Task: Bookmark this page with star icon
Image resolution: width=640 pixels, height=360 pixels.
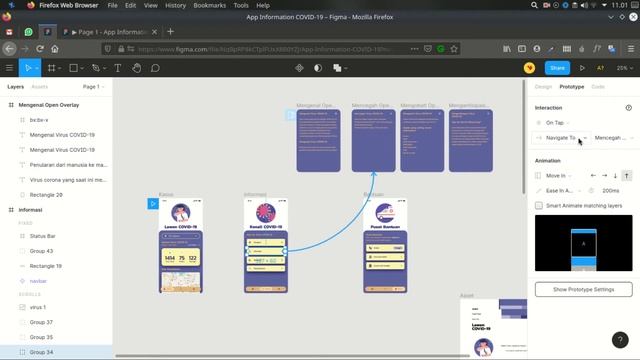Action: [x=454, y=49]
